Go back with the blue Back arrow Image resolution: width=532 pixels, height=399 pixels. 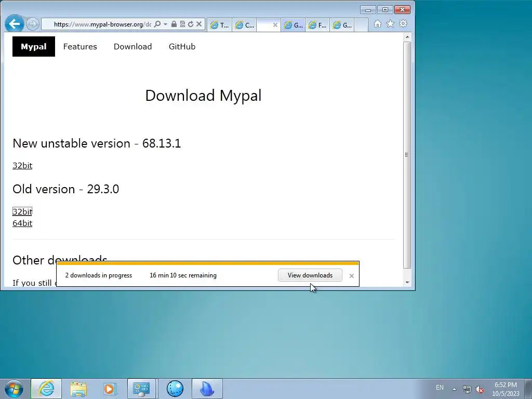pyautogui.click(x=14, y=24)
